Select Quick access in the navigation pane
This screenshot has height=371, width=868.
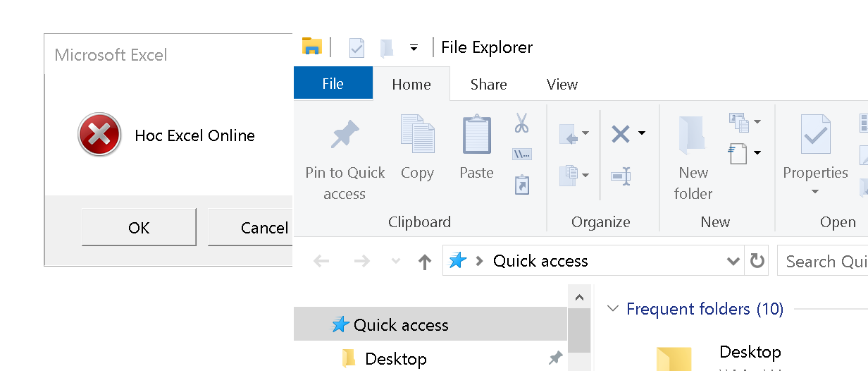point(430,324)
